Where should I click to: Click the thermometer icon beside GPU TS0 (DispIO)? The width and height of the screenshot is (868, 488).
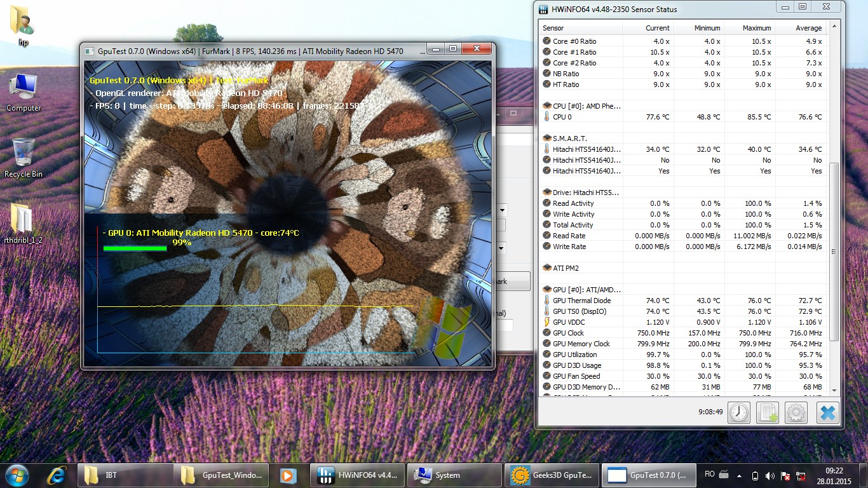point(546,311)
